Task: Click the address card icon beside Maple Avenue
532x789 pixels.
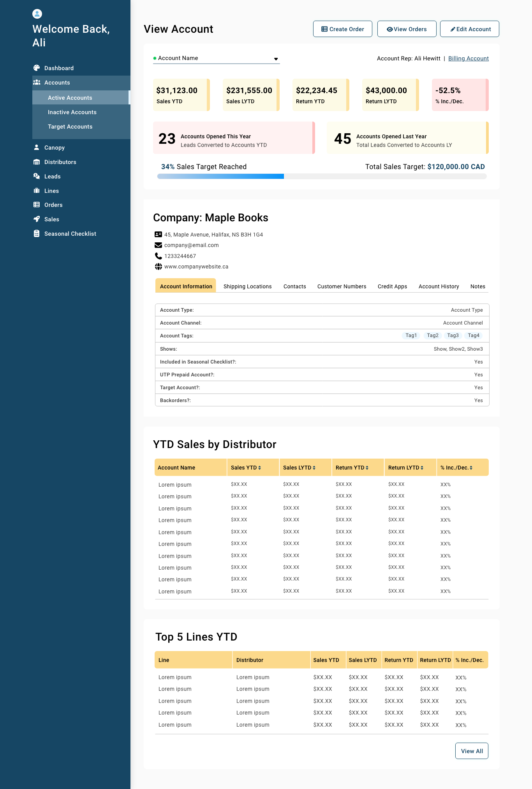Action: [158, 234]
